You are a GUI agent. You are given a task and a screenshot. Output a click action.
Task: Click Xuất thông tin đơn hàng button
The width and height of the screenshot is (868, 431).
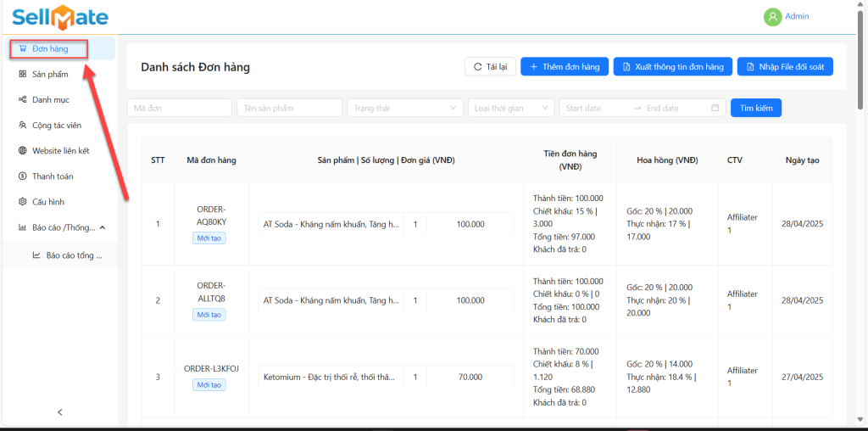pos(672,66)
